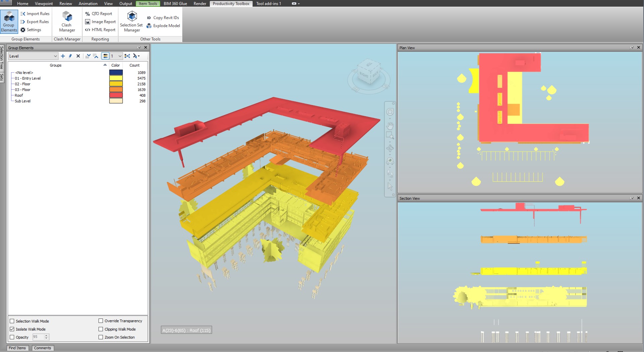Viewport: 644px width, 352px height.
Task: Enable Override Transparency checkbox
Action: click(x=101, y=321)
